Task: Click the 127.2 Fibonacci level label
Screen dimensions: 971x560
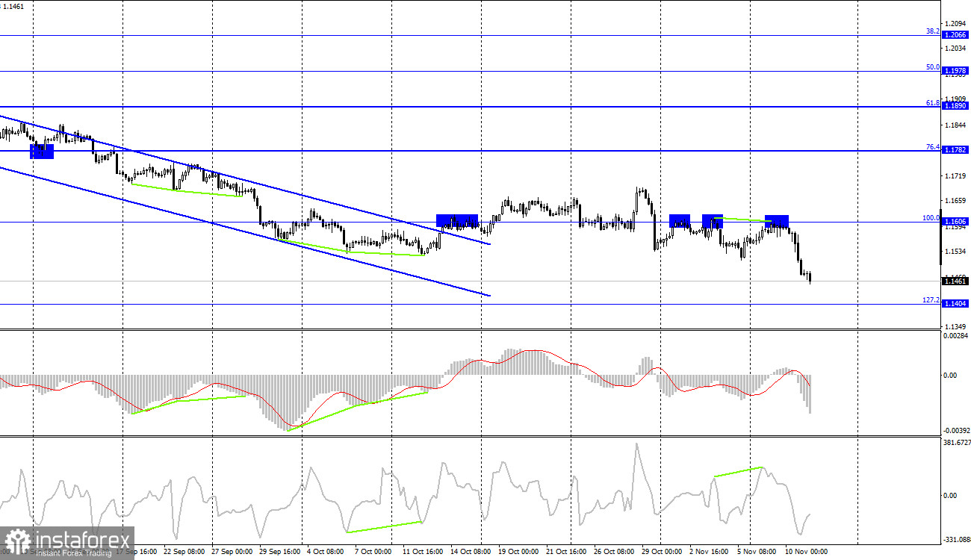Action: [x=931, y=299]
